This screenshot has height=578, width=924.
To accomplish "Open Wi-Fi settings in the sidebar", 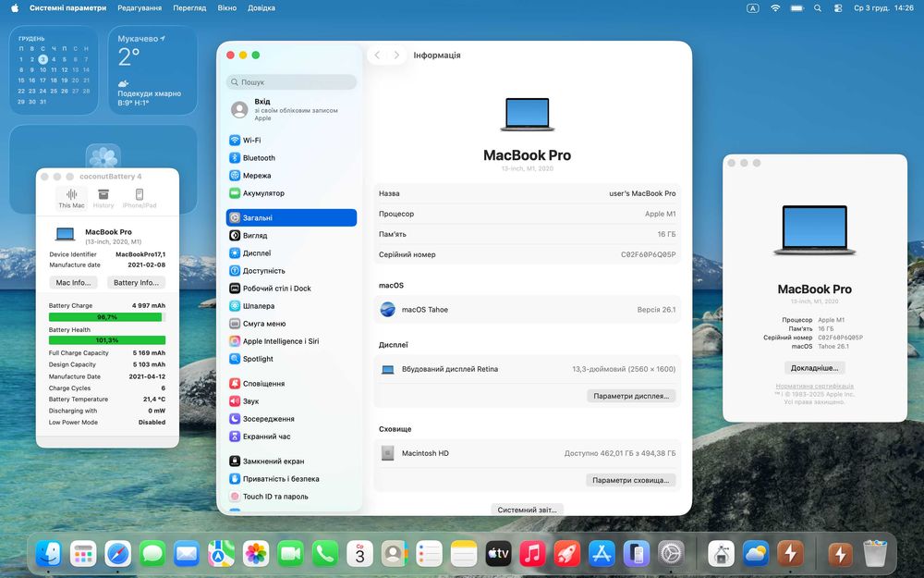I will [x=291, y=141].
